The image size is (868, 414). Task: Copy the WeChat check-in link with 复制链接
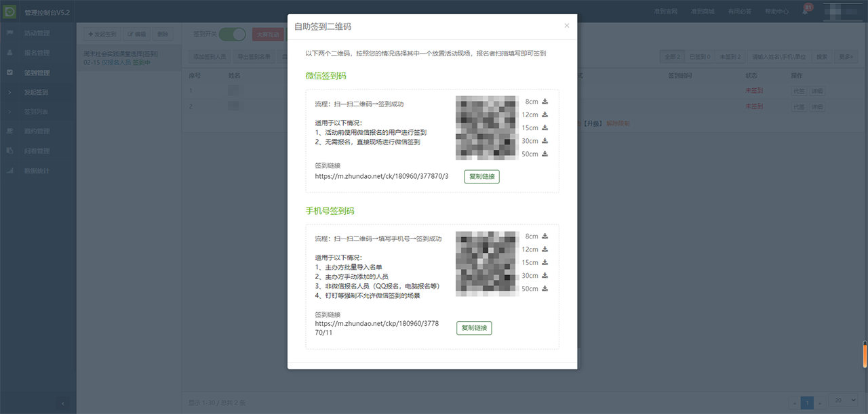pyautogui.click(x=481, y=177)
